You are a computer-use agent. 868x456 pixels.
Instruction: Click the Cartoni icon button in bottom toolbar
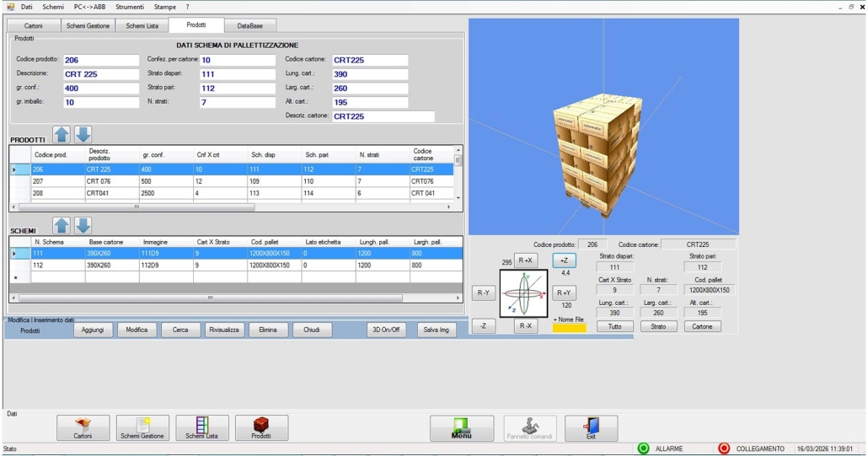tap(83, 427)
